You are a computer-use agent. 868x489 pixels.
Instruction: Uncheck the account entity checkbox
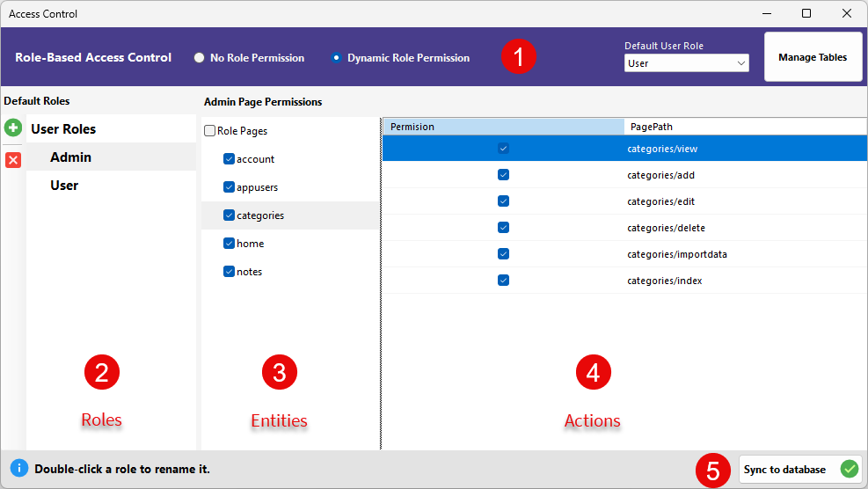pos(230,159)
